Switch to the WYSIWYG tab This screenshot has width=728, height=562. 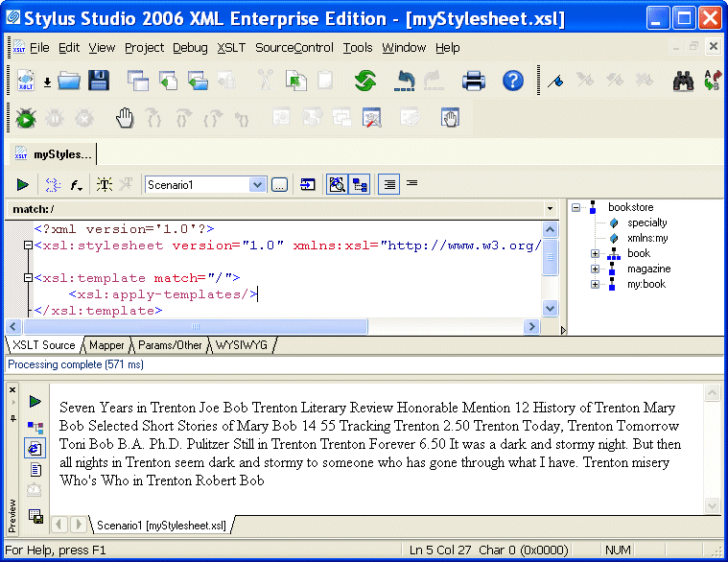(x=242, y=345)
